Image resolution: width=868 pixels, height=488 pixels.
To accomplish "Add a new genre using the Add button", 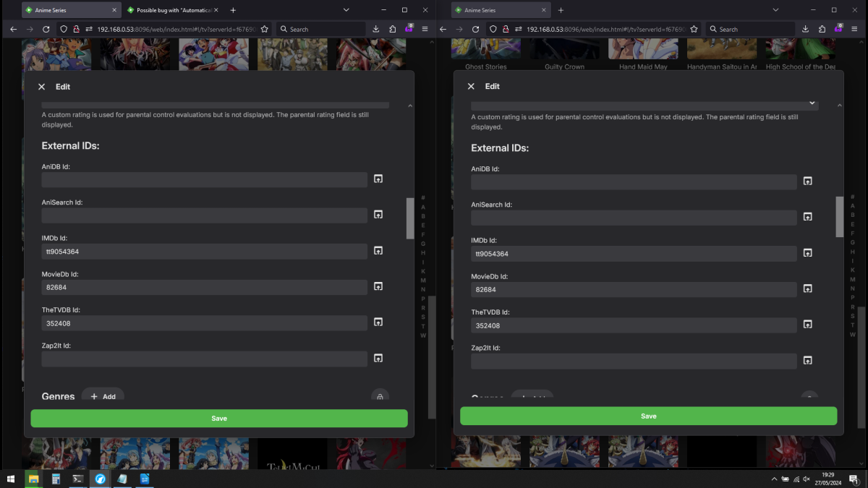I will tap(103, 396).
